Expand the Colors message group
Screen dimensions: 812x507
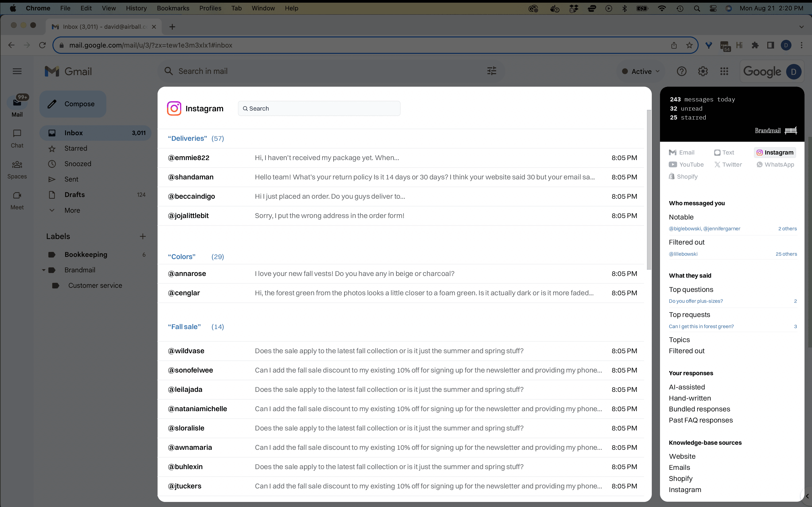pyautogui.click(x=182, y=256)
